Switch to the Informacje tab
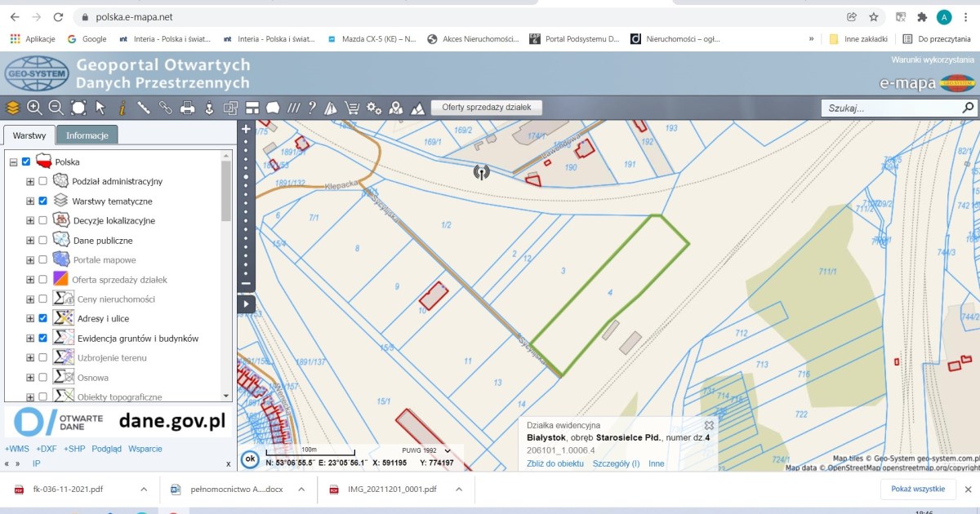This screenshot has height=514, width=980. tap(88, 135)
